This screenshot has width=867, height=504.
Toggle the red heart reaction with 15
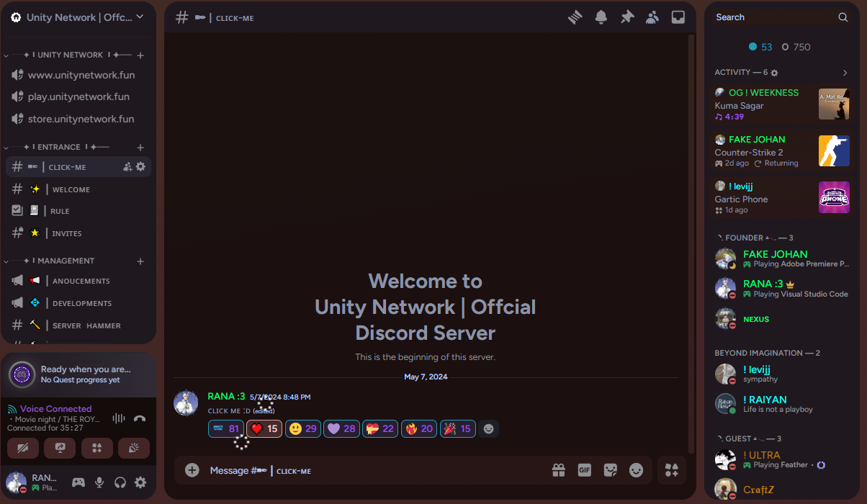tap(264, 428)
